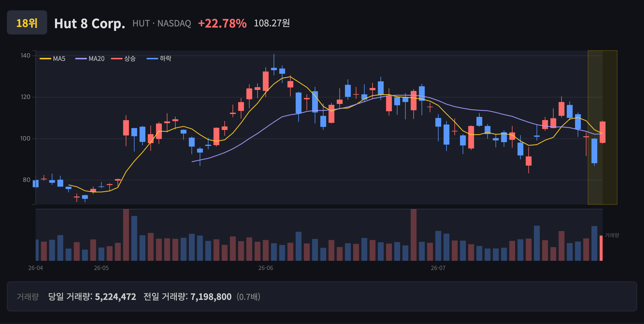Select the Hut 8 Corp. company title
The height and width of the screenshot is (324, 644).
(90, 24)
